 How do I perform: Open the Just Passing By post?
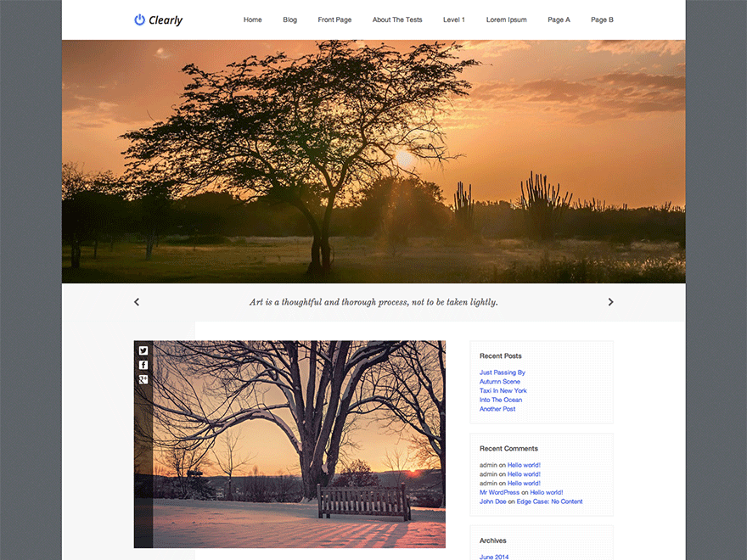click(502, 372)
